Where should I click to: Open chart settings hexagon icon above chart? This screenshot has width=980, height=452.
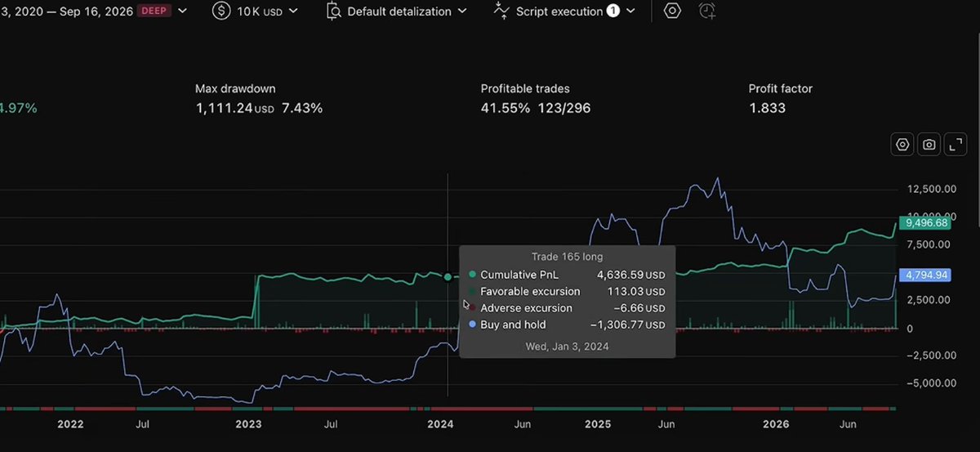[902, 145]
